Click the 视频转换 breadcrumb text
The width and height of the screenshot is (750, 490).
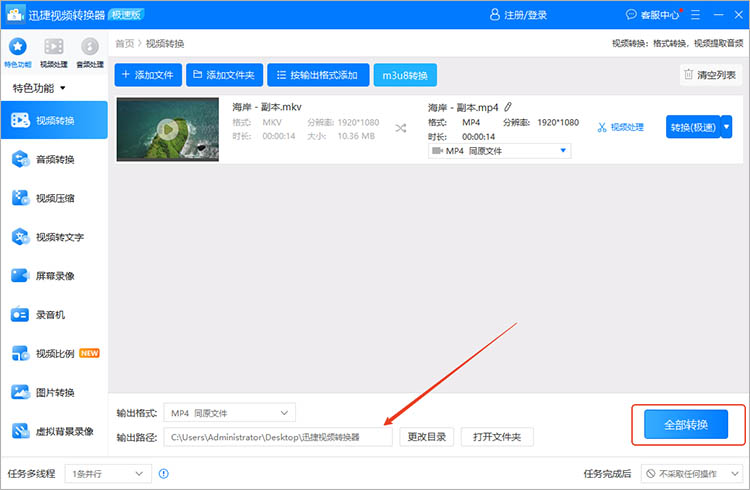click(x=165, y=44)
